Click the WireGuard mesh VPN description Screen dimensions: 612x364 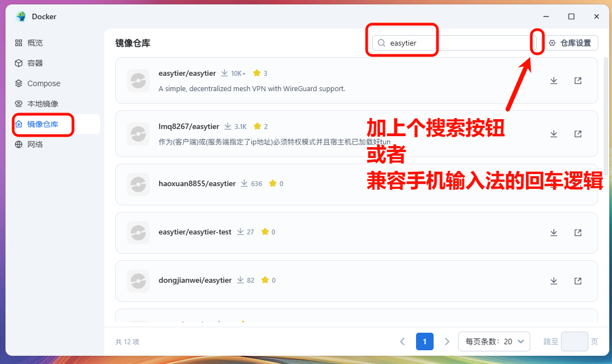pos(252,88)
